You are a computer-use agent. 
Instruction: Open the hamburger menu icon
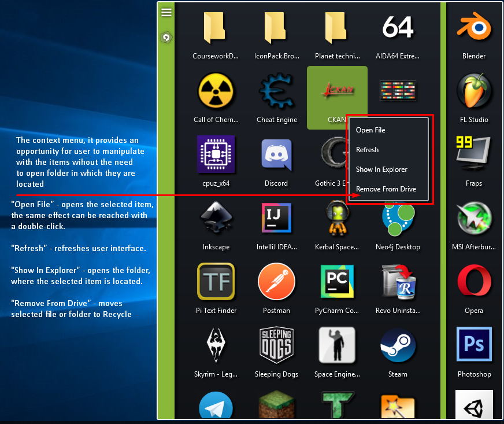(166, 12)
